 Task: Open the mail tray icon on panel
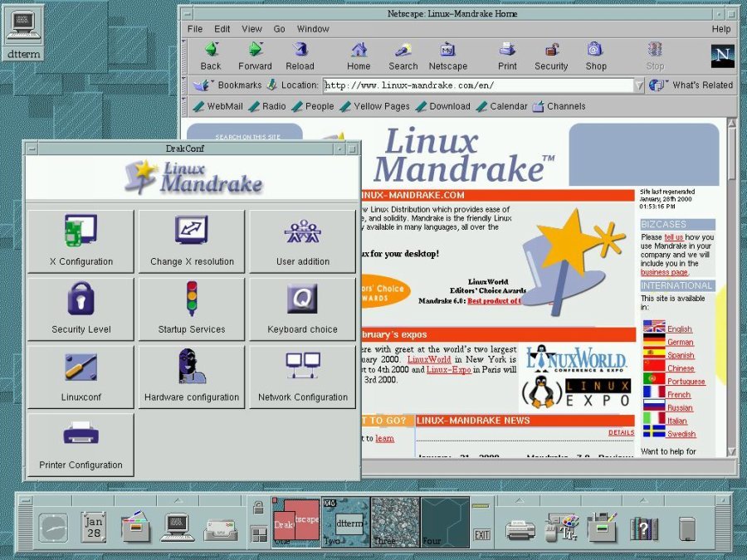[220, 530]
